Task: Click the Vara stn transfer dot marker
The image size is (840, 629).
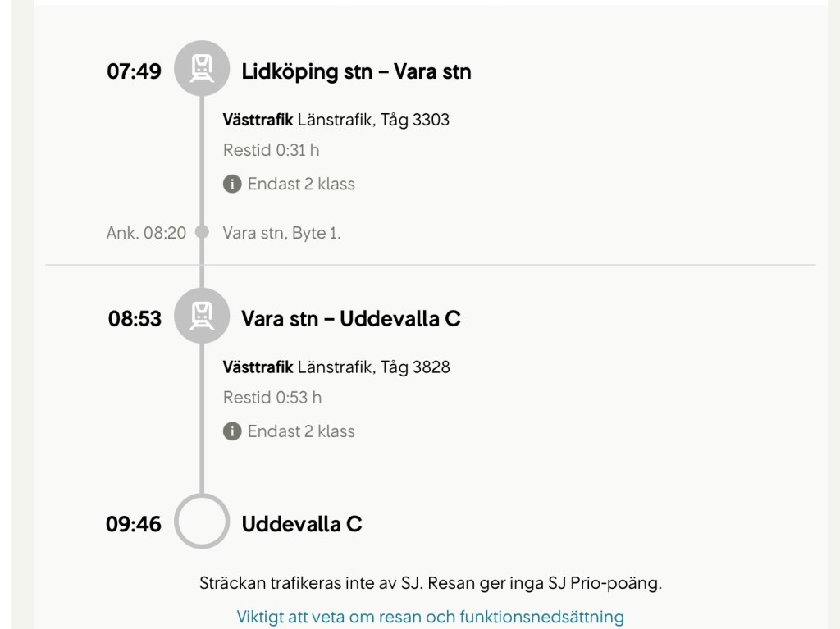Action: click(x=202, y=233)
